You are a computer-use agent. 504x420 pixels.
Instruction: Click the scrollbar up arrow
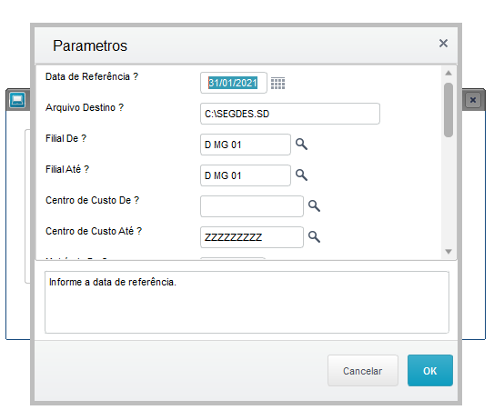click(449, 74)
